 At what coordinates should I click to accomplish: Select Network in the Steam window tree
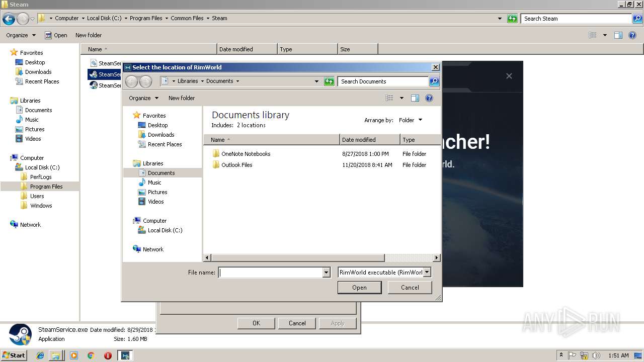coord(26,225)
